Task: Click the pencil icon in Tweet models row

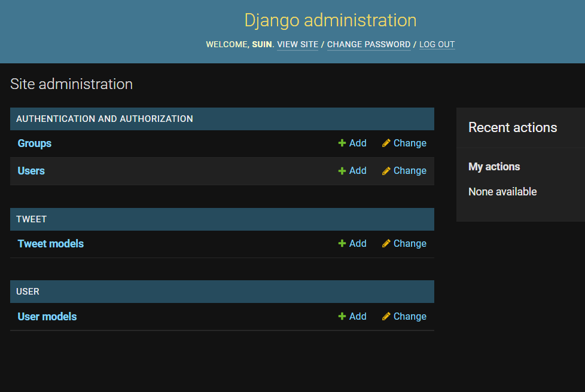Action: 386,243
